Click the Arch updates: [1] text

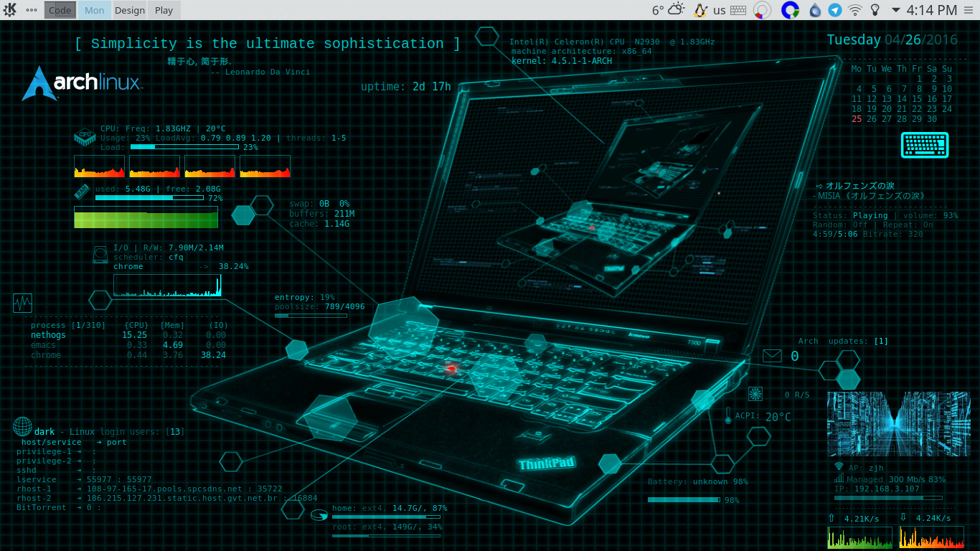(844, 342)
